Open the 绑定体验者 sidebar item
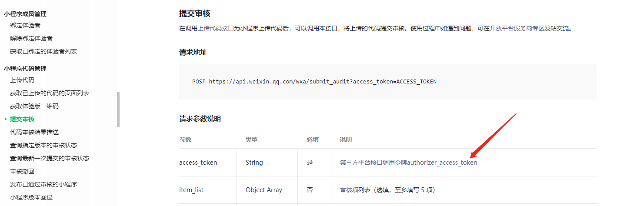Image resolution: width=644 pixels, height=206 pixels. point(25,25)
